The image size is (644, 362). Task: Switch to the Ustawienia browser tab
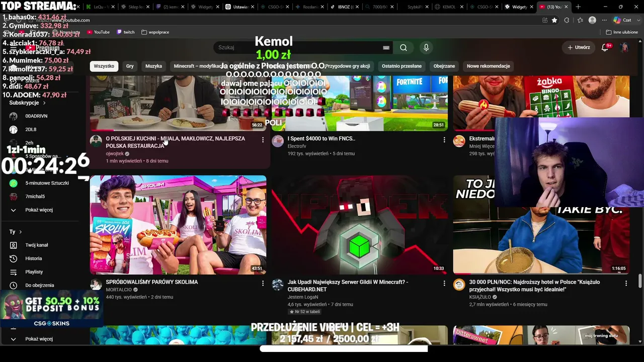coord(240,7)
